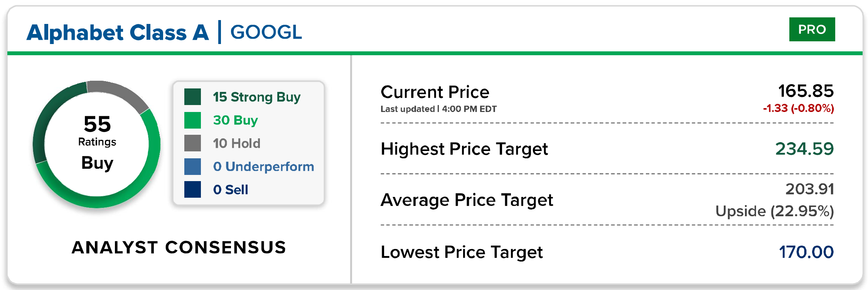The width and height of the screenshot is (868, 290).
Task: Click the Buy green legend swatch
Action: [x=192, y=120]
